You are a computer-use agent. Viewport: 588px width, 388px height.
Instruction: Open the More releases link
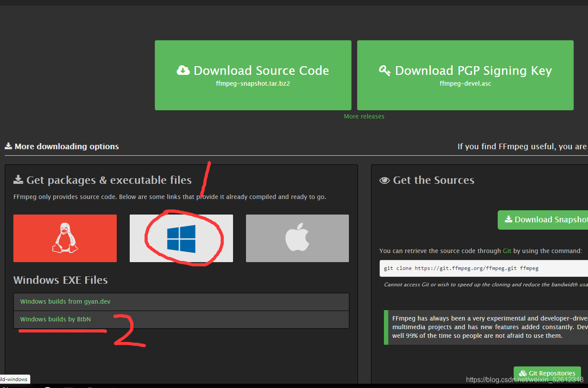364,116
